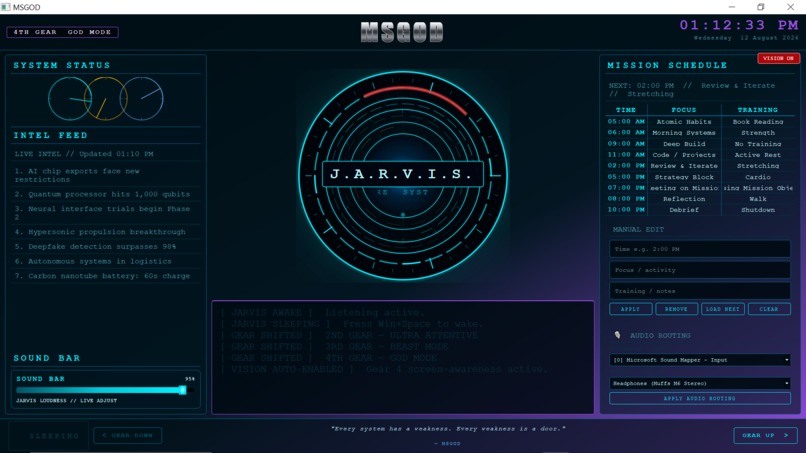Click the J.A.R.V.I.S. label on the orb
This screenshot has height=453, width=806.
tap(402, 174)
